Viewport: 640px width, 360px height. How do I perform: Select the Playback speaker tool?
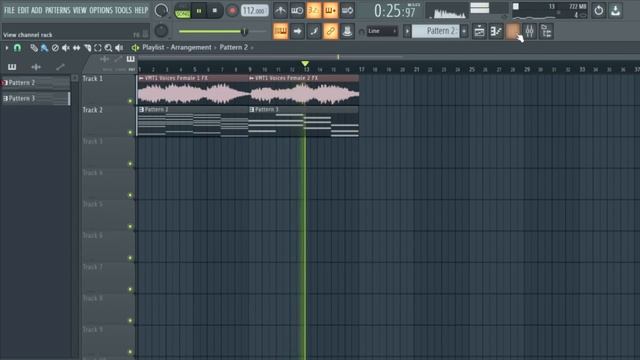tap(119, 48)
